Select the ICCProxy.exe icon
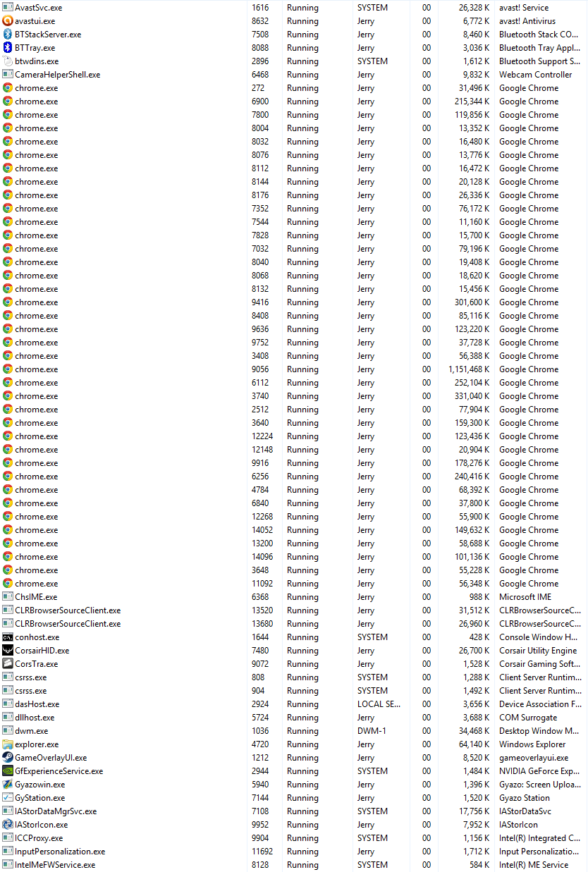Viewport: 588px width, 872px height. coord(8,838)
